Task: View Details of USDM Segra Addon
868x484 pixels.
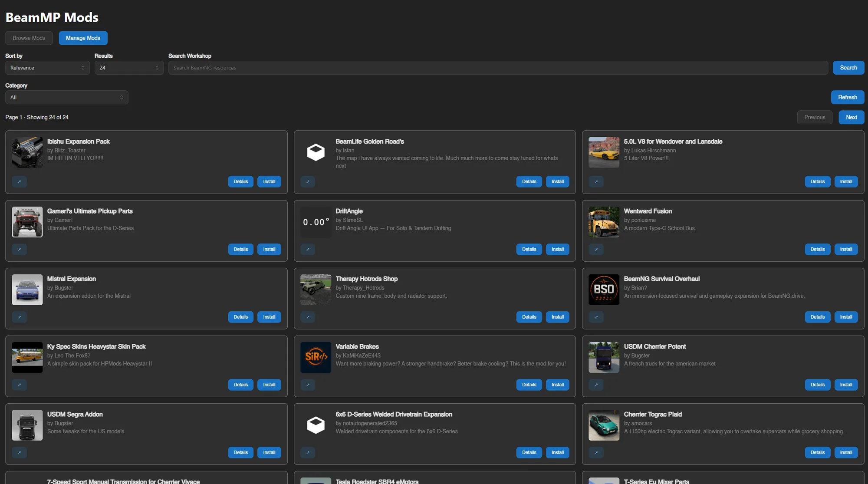Action: pyautogui.click(x=240, y=452)
